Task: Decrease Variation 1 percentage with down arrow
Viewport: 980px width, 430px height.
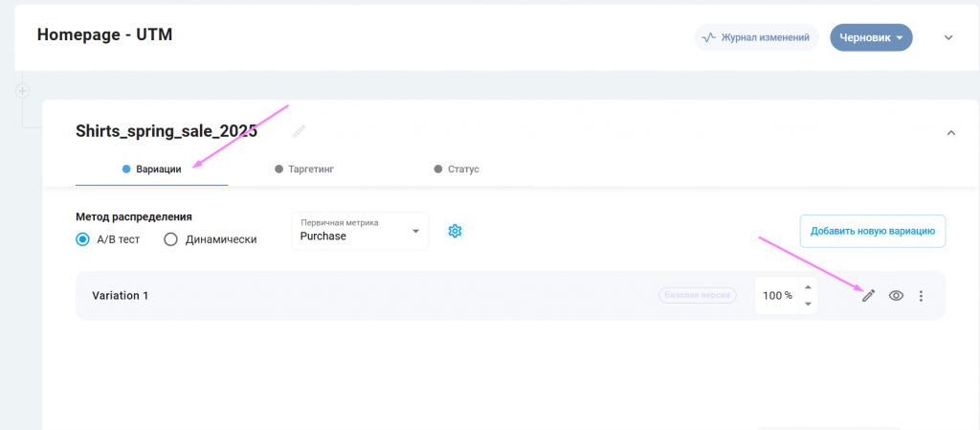Action: click(808, 304)
